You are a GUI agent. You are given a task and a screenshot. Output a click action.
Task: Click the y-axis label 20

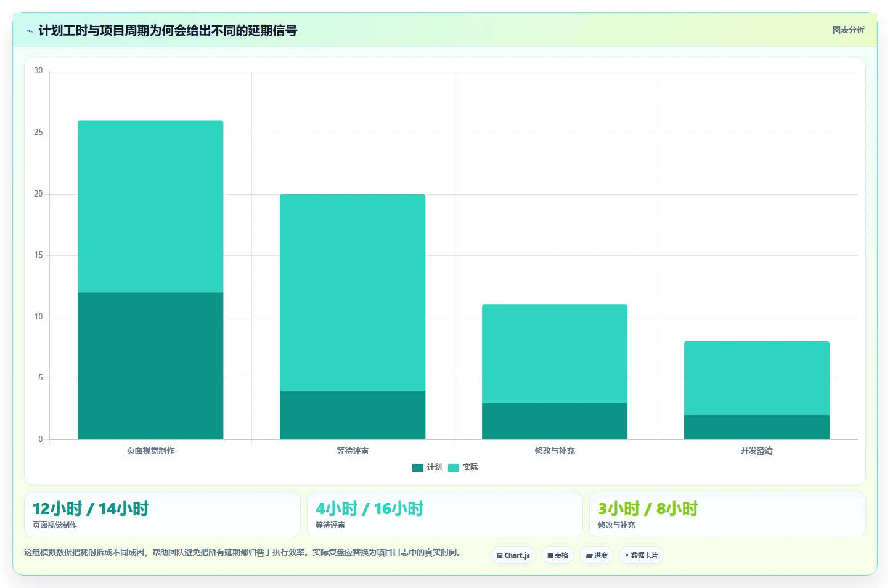[x=38, y=194]
